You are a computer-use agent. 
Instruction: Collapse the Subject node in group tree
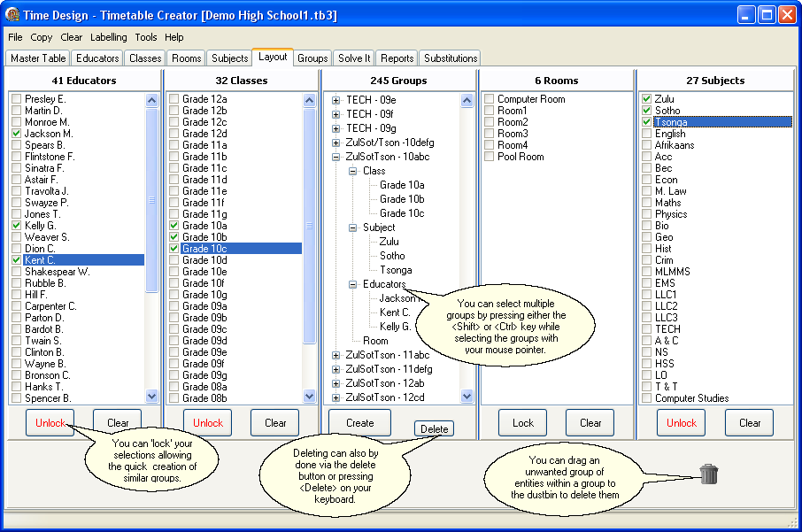pyautogui.click(x=352, y=227)
